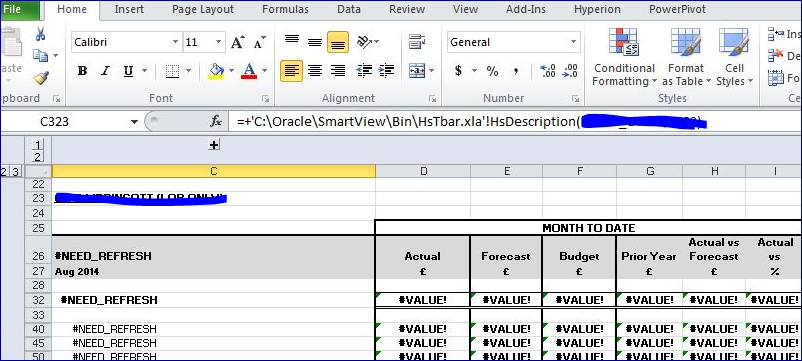This screenshot has width=802, height=361.
Task: Click the Copy icon
Action: pyautogui.click(x=40, y=55)
